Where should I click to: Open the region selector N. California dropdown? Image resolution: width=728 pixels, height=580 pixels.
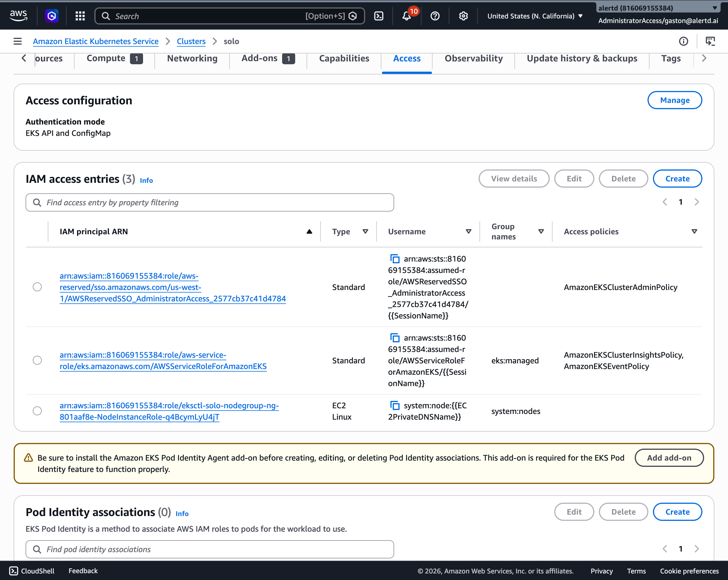[x=535, y=16]
